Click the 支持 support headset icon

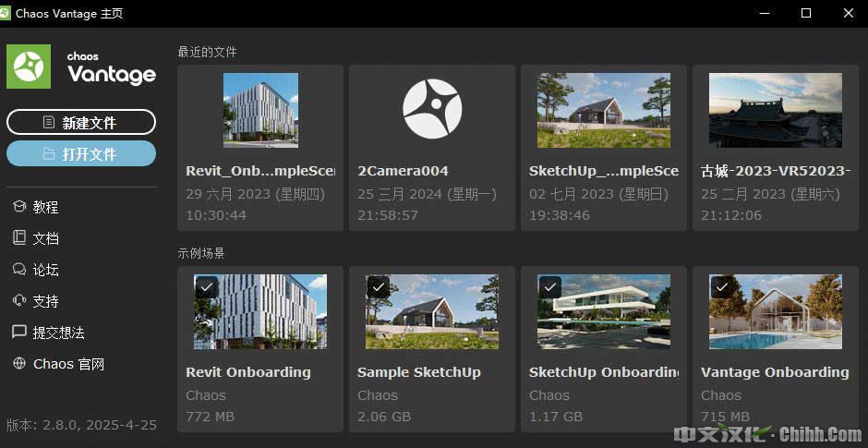(18, 301)
